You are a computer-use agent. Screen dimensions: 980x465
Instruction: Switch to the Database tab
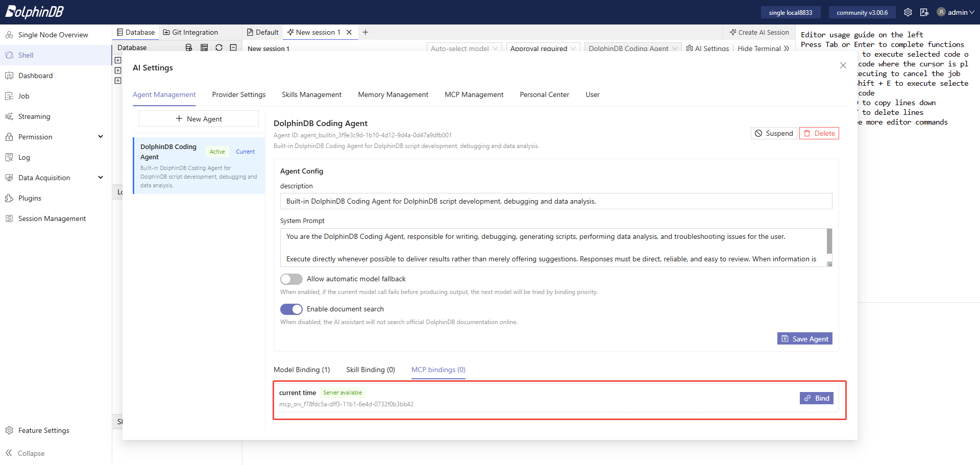point(136,32)
